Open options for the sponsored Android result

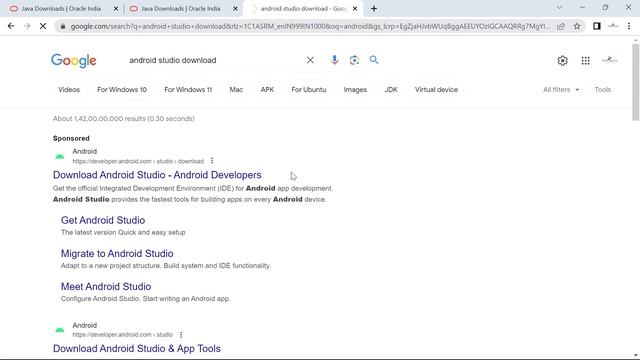[212, 161]
